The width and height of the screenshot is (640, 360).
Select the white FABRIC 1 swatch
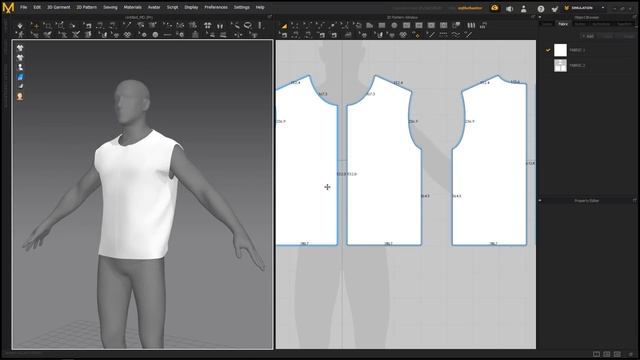[560, 50]
